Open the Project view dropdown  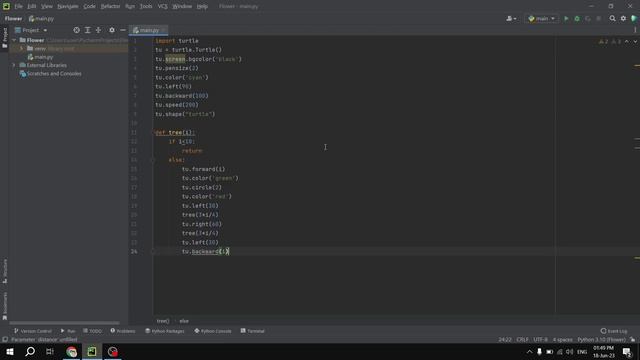pos(31,30)
